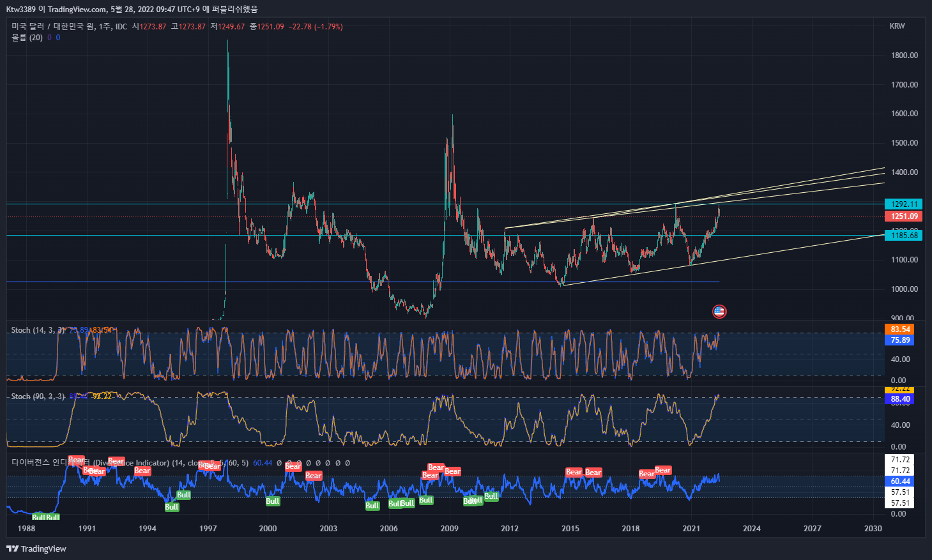The height and width of the screenshot is (560, 932).
Task: Click the 1400.00 price axis label
Action: point(905,172)
